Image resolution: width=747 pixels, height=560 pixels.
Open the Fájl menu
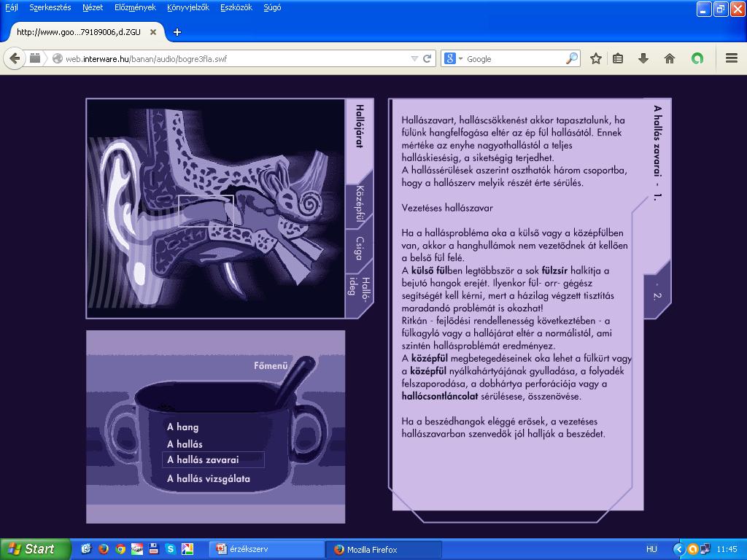point(12,7)
